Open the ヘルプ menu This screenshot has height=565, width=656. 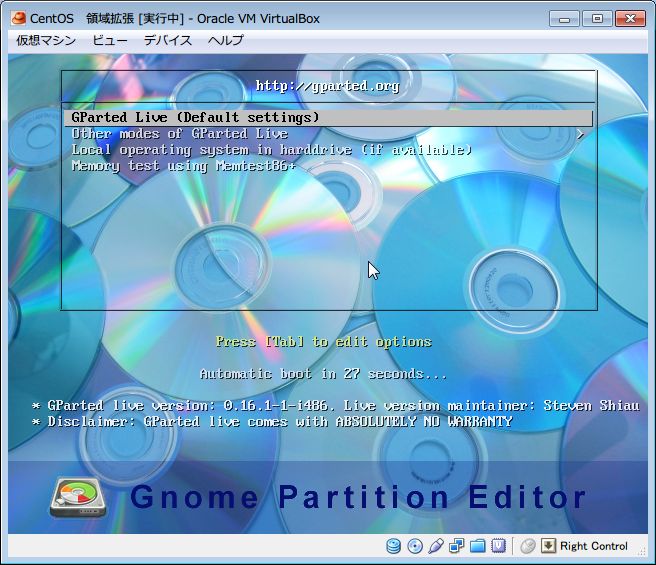(x=226, y=40)
